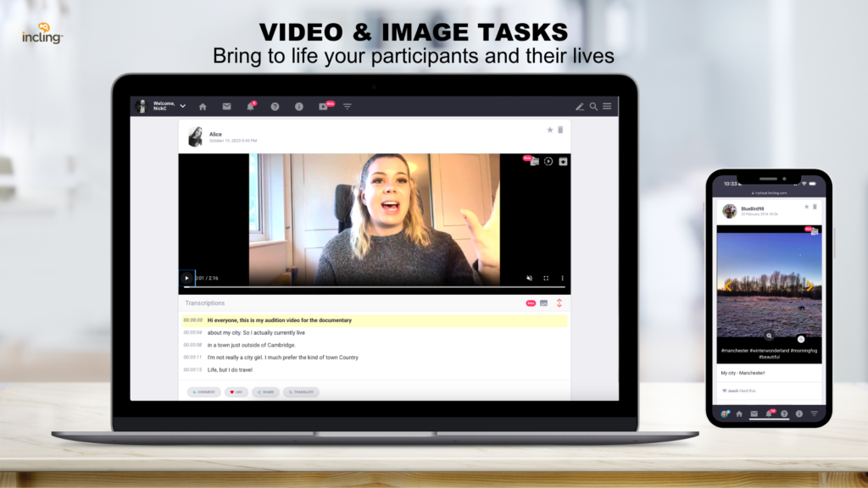Open the hamburger menu in laptop top bar

(607, 107)
